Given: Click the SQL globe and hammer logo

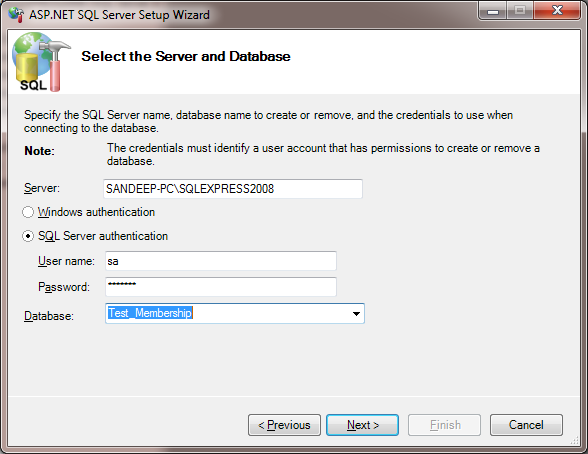Looking at the screenshot, I should (x=40, y=62).
